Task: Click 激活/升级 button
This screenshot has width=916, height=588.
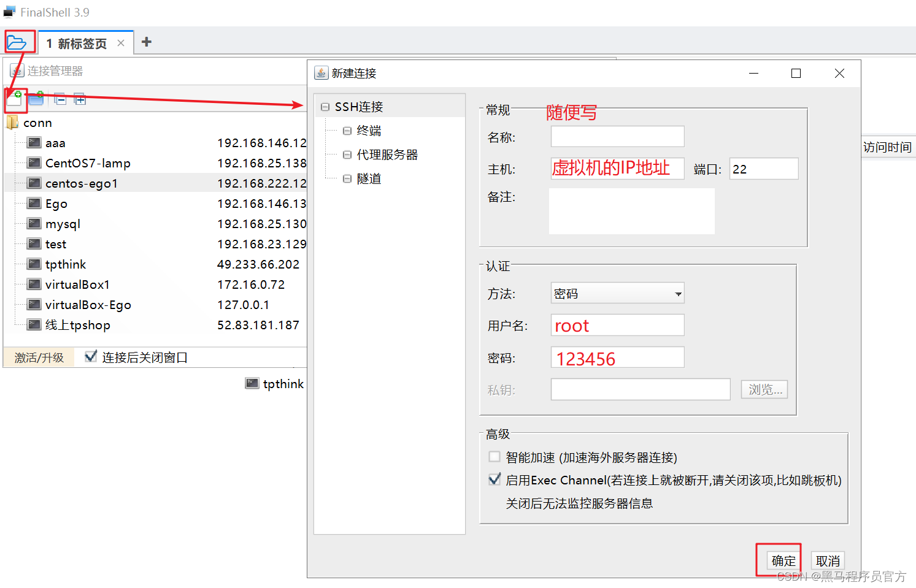Action: click(39, 357)
